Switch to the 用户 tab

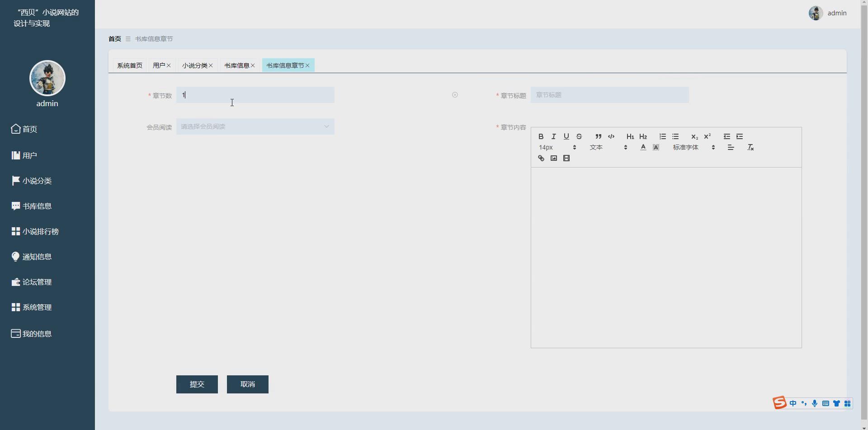159,65
